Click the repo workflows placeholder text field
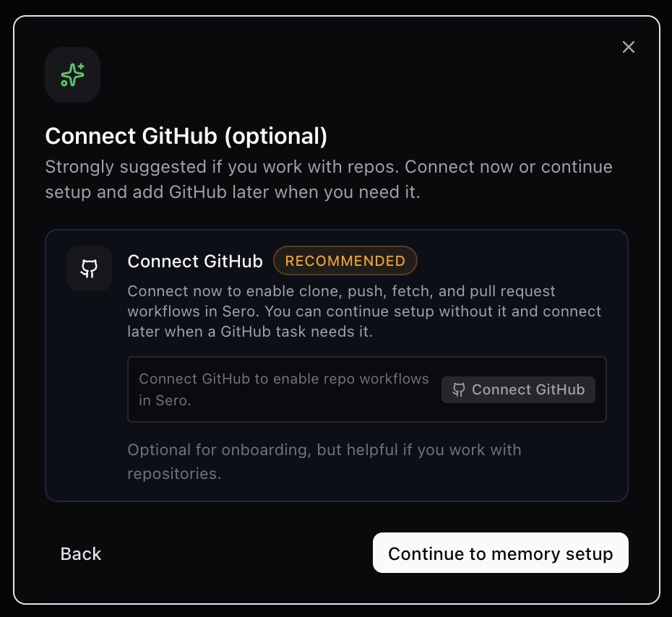 [283, 389]
